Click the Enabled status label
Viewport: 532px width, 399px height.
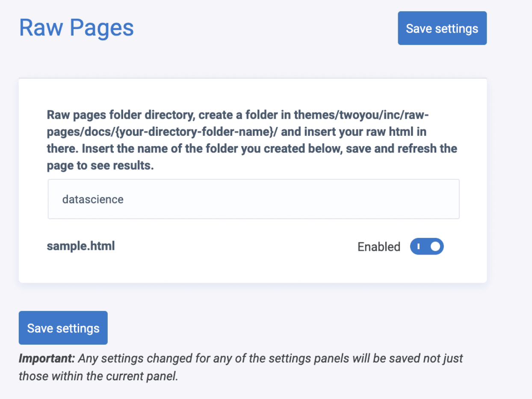[x=378, y=247]
